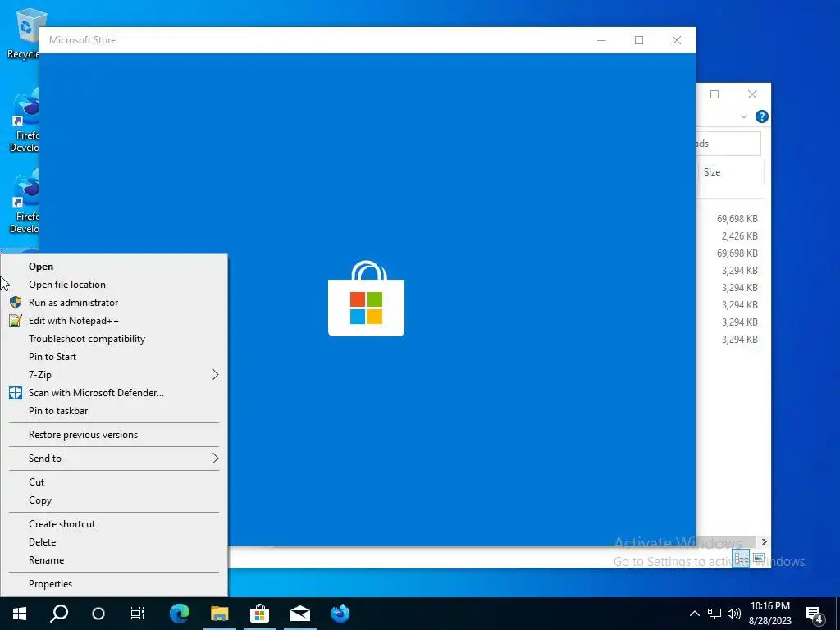
Task: Click the Microsoft Store bag logo
Action: (x=367, y=299)
